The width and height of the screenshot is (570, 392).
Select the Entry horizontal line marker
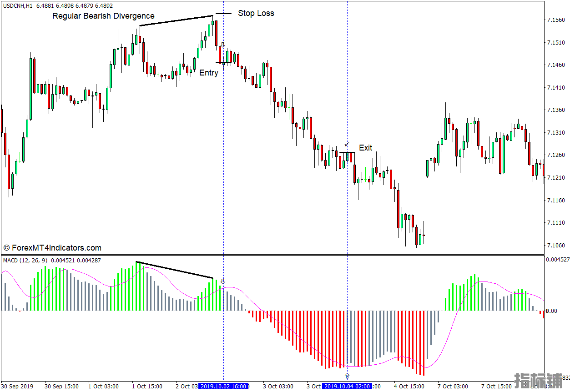(x=223, y=63)
